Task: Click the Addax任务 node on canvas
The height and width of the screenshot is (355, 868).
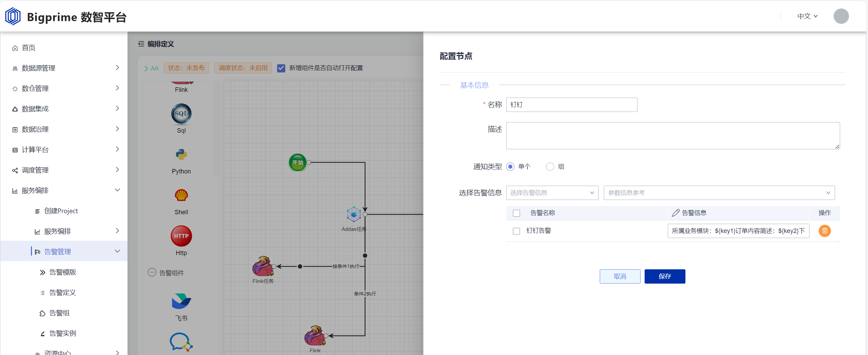Action: (354, 215)
